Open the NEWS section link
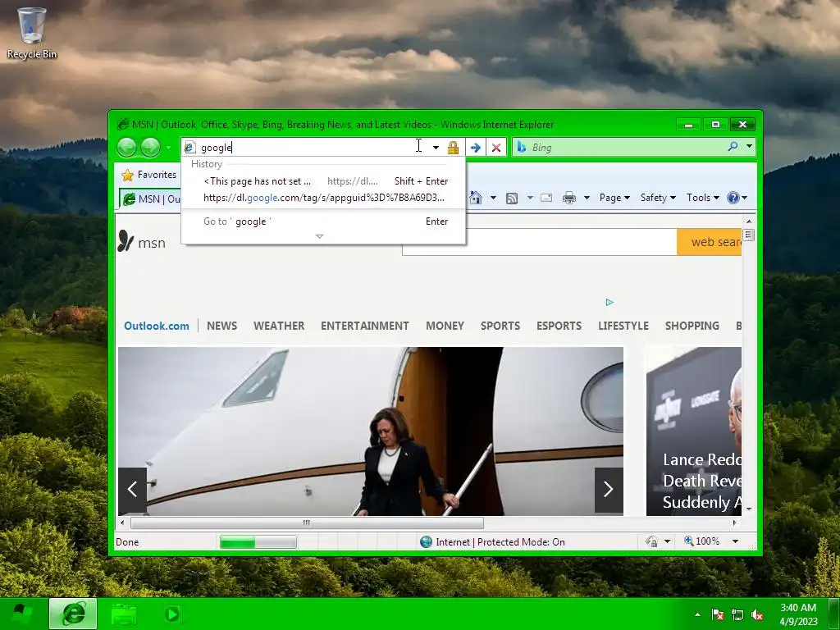840x630 pixels. click(221, 326)
